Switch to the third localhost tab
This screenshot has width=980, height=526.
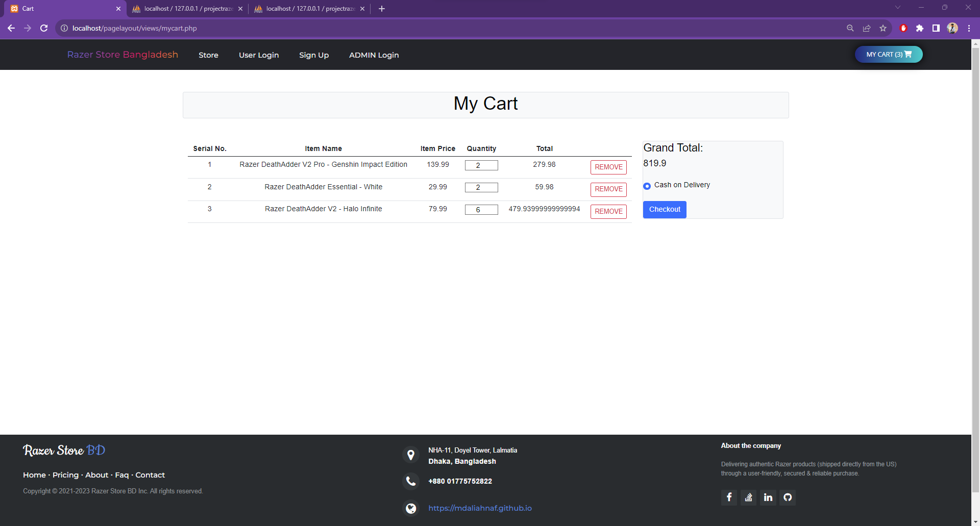[x=309, y=9]
